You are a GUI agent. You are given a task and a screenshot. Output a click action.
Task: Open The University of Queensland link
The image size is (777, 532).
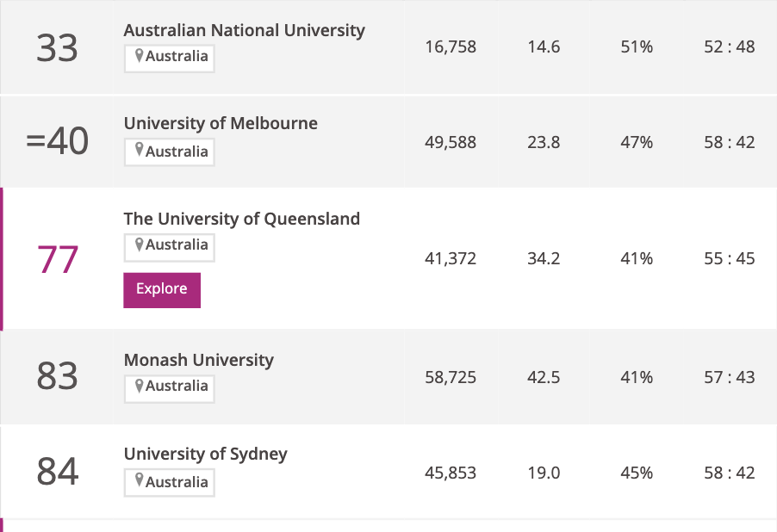tap(241, 219)
